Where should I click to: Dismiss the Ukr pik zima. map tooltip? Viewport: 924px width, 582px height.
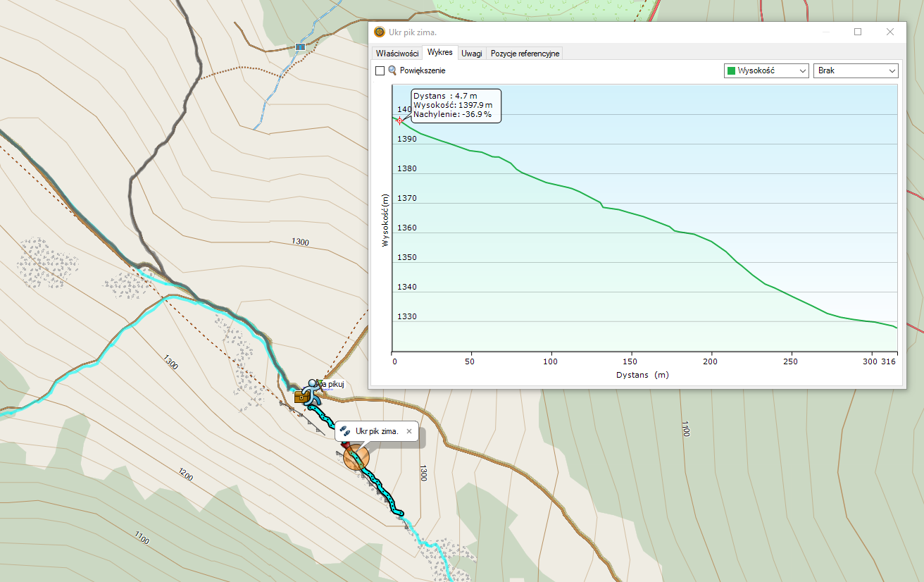(409, 431)
